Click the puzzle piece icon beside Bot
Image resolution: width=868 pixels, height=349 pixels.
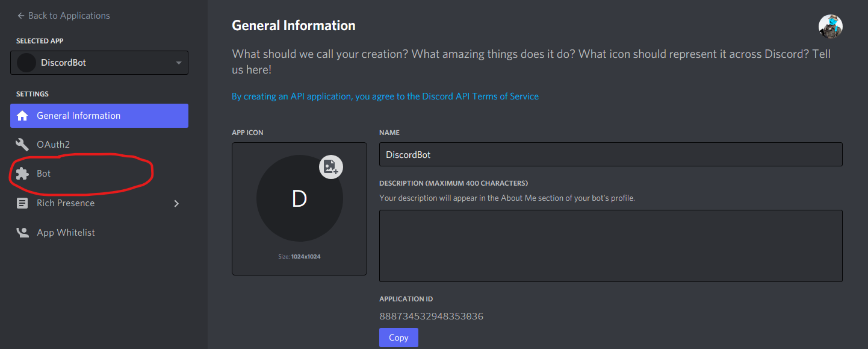(x=22, y=174)
